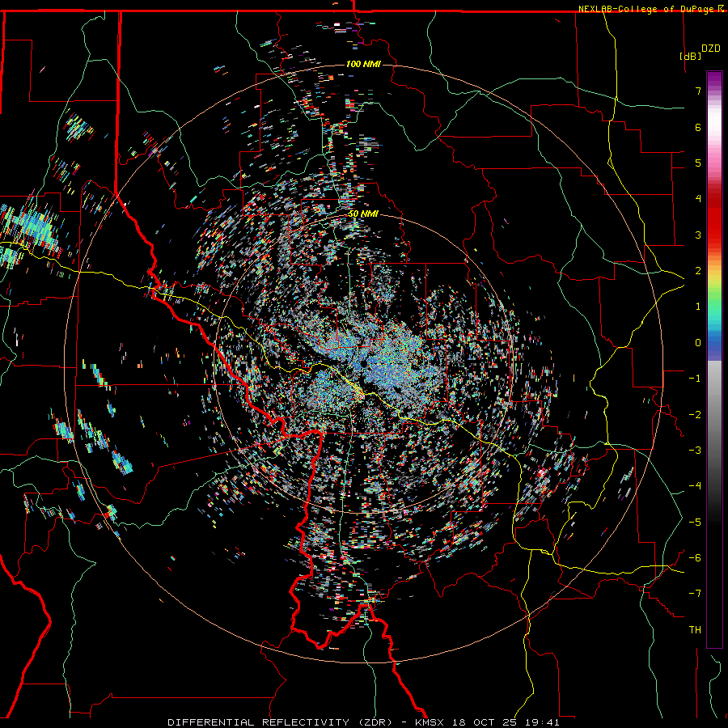Click the -4 value on the color scale

tap(695, 485)
